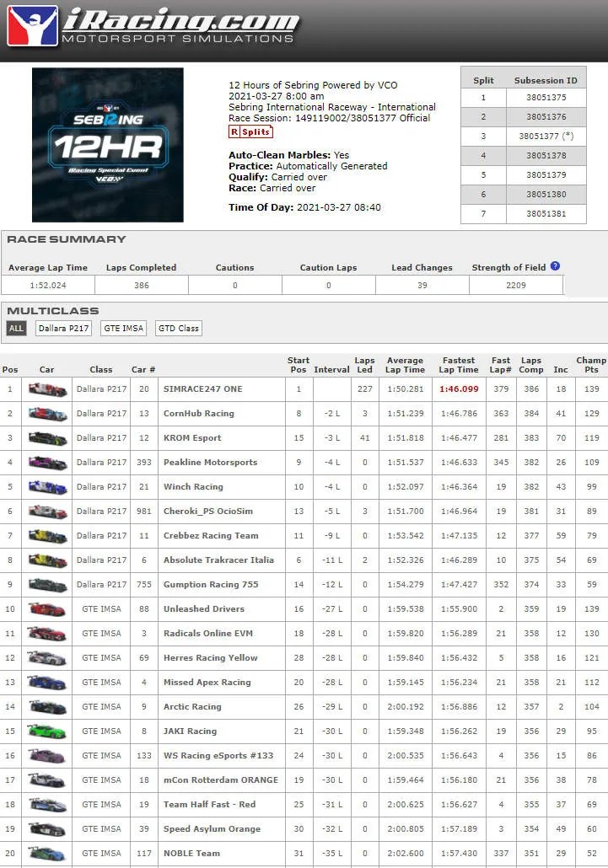Open NOBLE Team team results

coord(191,853)
